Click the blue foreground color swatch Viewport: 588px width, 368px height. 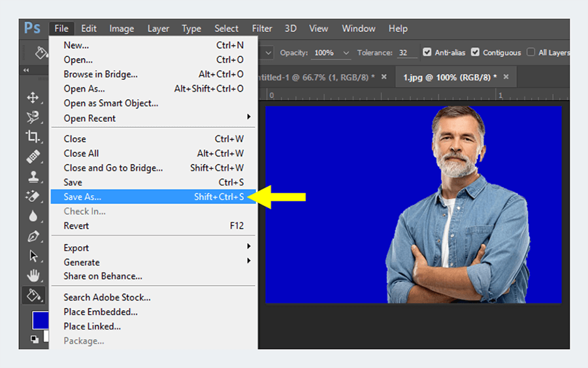tap(41, 320)
